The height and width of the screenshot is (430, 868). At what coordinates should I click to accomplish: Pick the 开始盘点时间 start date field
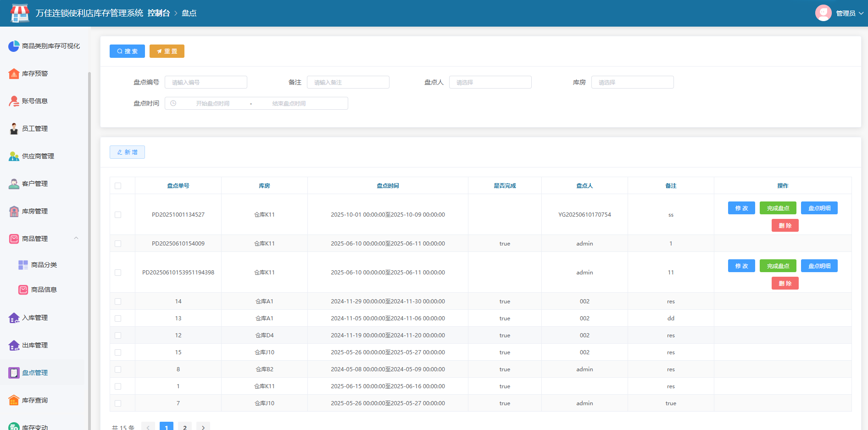[213, 103]
